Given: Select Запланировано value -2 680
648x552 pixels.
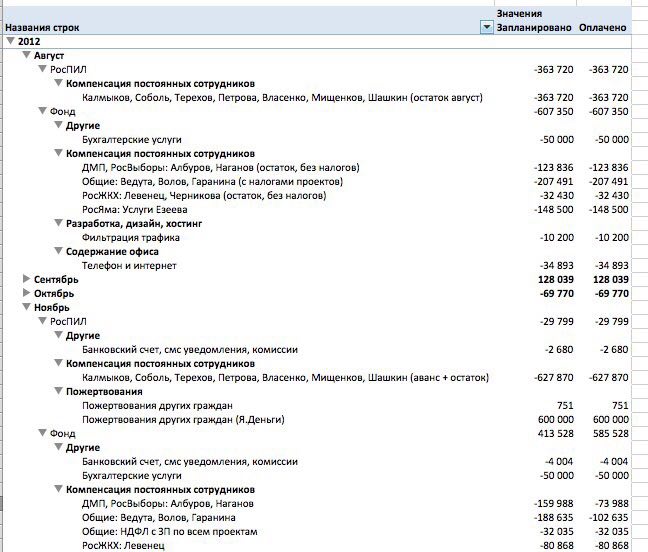Looking at the screenshot, I should (559, 350).
